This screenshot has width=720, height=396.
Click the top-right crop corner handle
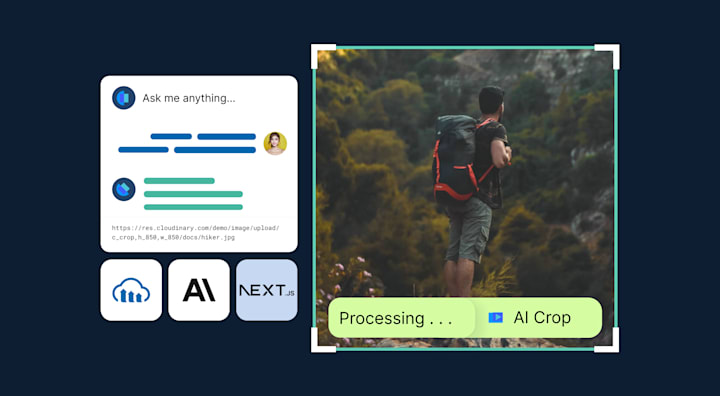point(607,56)
